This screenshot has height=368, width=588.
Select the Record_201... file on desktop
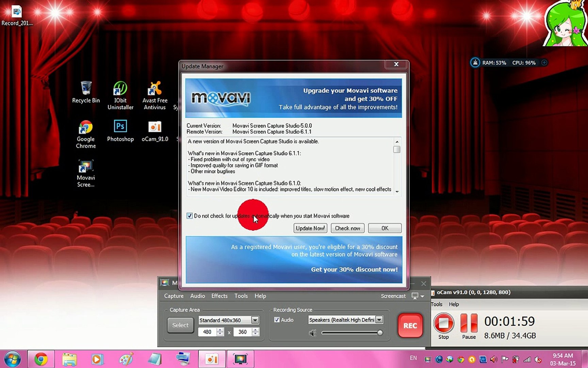(17, 16)
